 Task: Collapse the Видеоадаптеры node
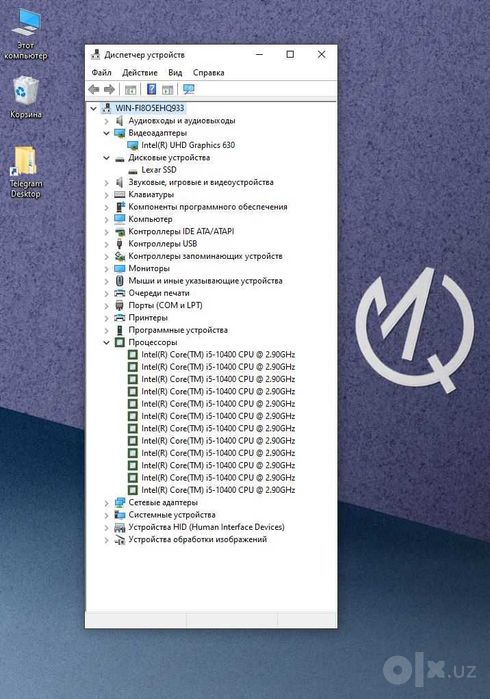click(106, 133)
